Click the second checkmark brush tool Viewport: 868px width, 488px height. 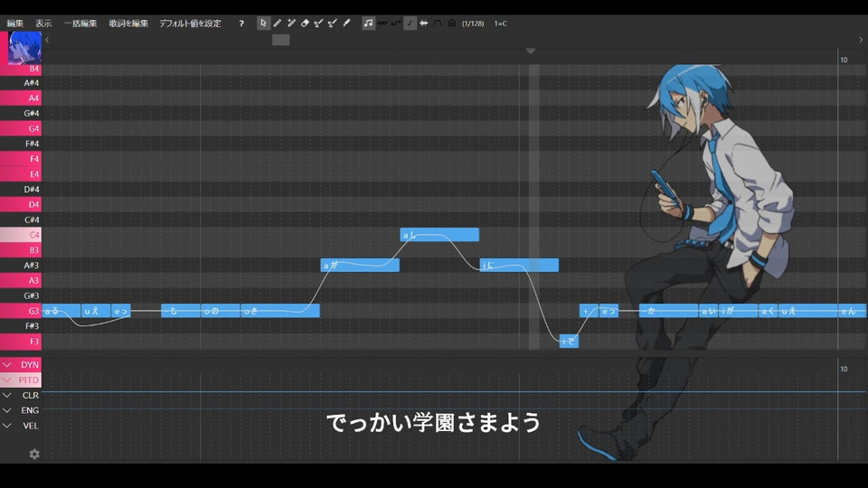coord(333,23)
